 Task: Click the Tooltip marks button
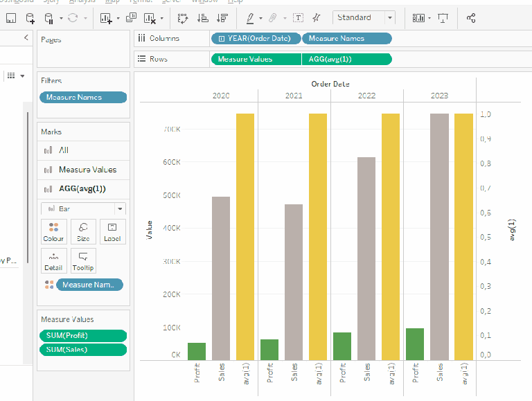point(83,260)
